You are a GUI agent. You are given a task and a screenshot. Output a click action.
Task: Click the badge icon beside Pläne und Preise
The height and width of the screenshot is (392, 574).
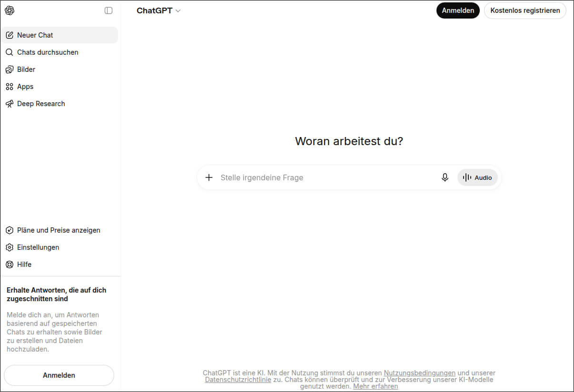pyautogui.click(x=9, y=230)
